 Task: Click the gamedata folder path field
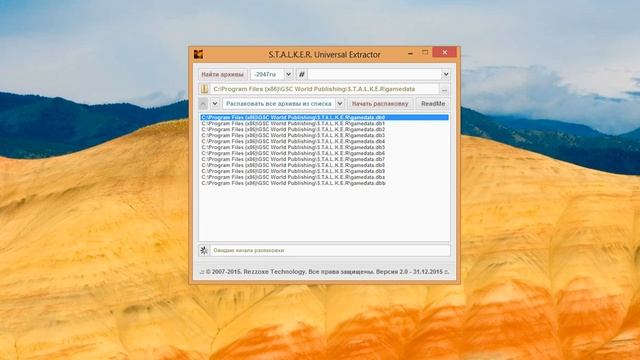pyautogui.click(x=324, y=89)
